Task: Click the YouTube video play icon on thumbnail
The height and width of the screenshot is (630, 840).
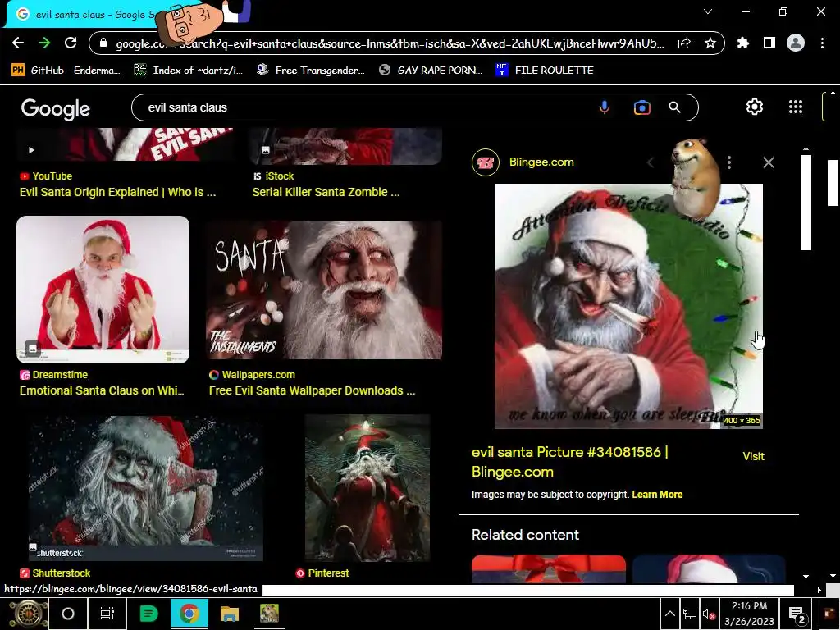Action: pos(31,150)
